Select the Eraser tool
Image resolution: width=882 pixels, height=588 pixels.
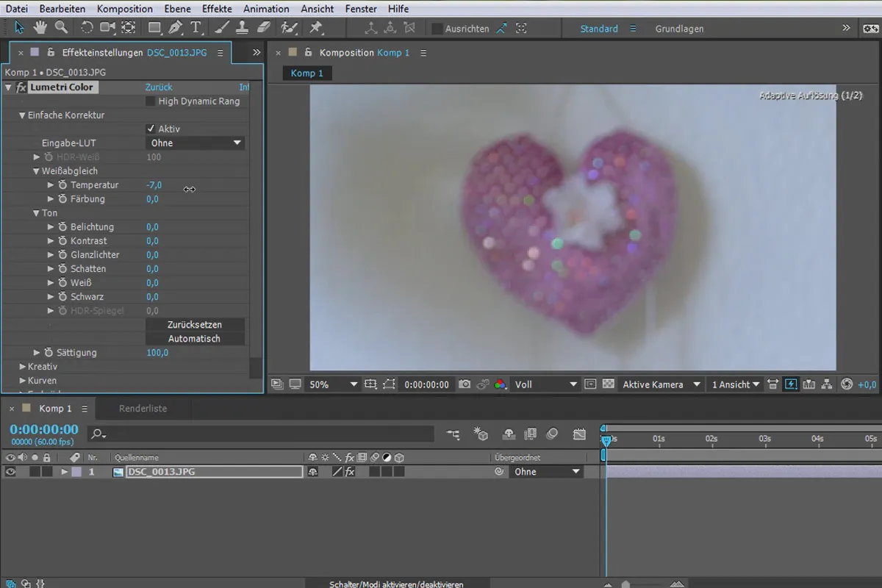(265, 28)
